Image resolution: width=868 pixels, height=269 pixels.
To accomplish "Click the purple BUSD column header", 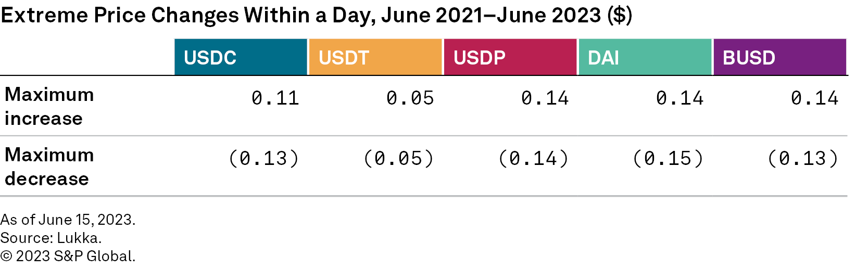I will pyautogui.click(x=779, y=57).
